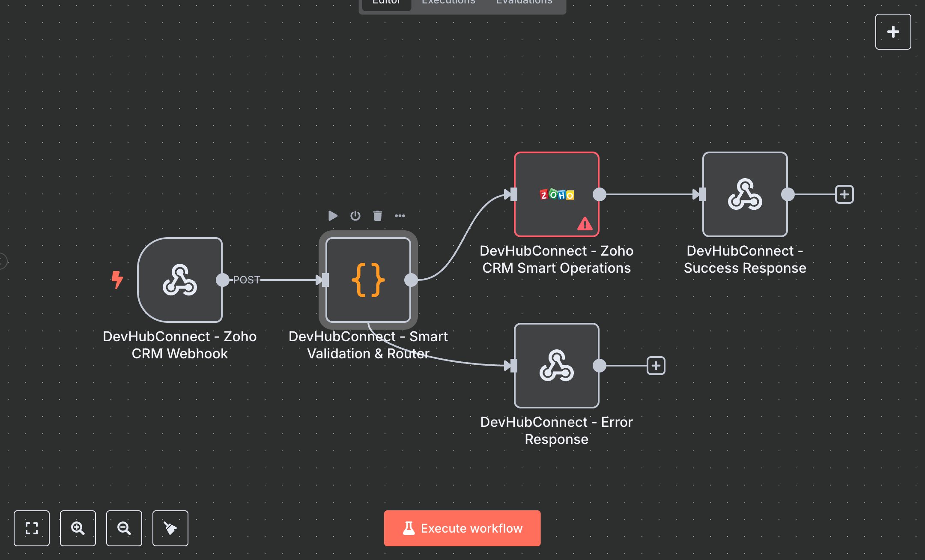Disable the Smart Validation & Router node
Image resolution: width=925 pixels, height=560 pixels.
point(355,216)
